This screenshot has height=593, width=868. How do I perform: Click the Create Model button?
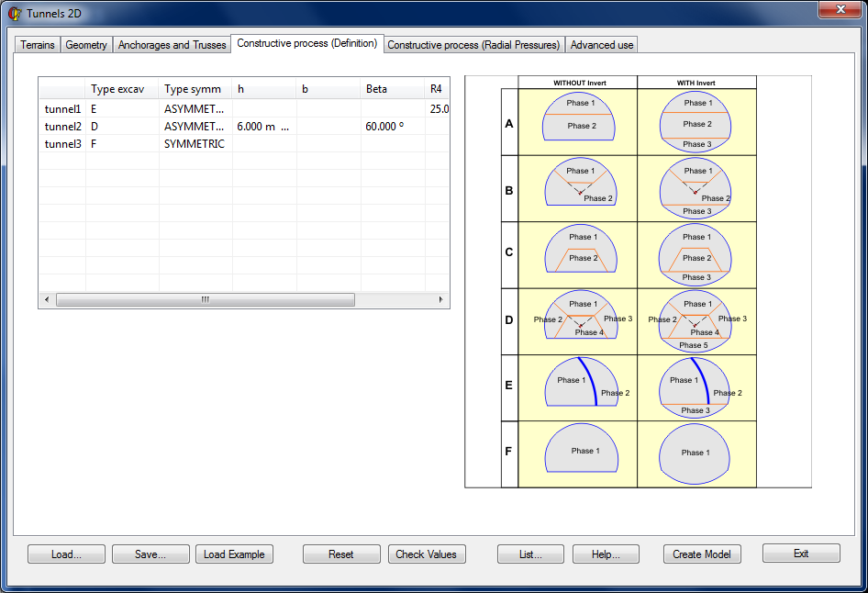701,554
